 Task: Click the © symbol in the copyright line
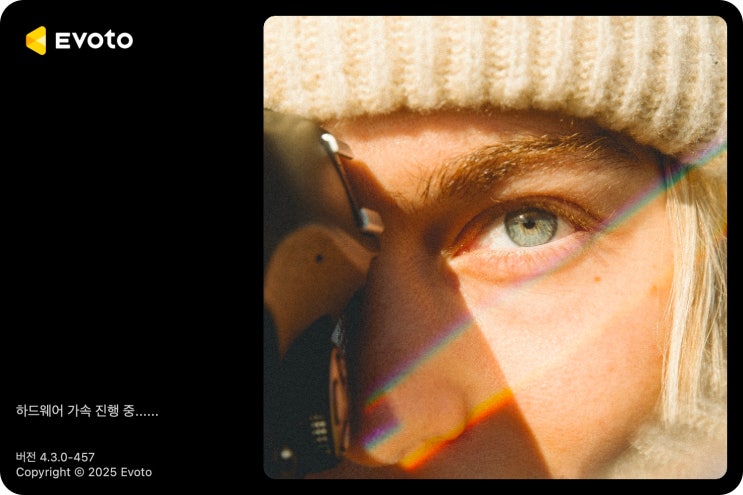pos(79,472)
